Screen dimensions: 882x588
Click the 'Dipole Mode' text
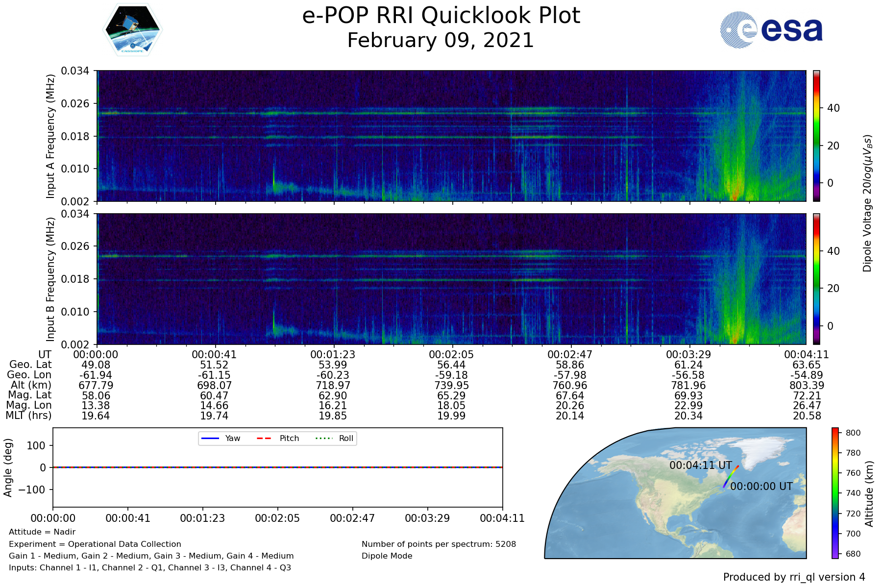pos(387,556)
